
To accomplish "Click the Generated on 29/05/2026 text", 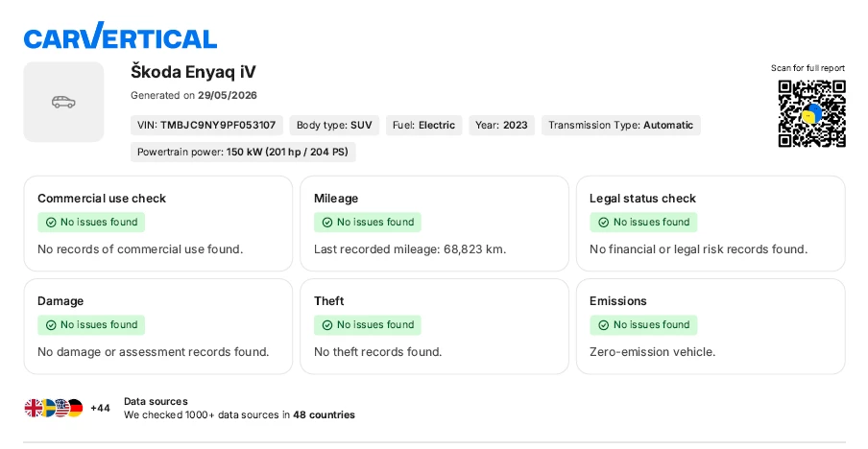I will pyautogui.click(x=194, y=95).
